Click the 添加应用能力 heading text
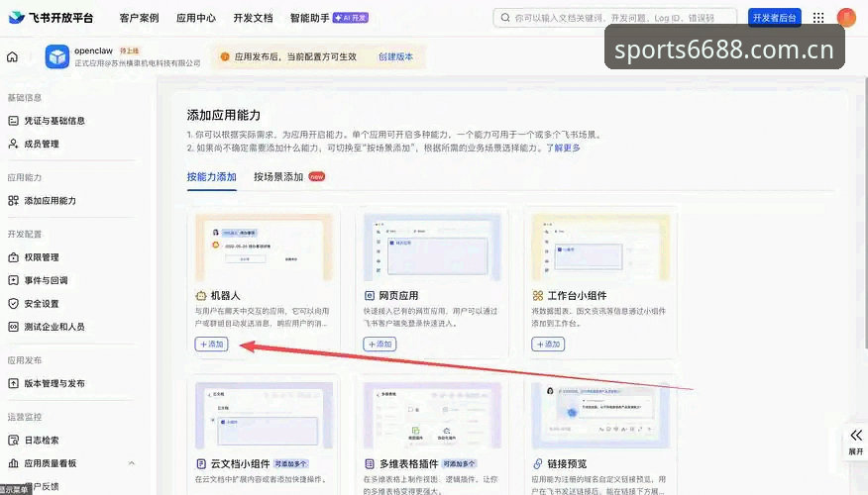Screen dimensions: 868x495 224,115
